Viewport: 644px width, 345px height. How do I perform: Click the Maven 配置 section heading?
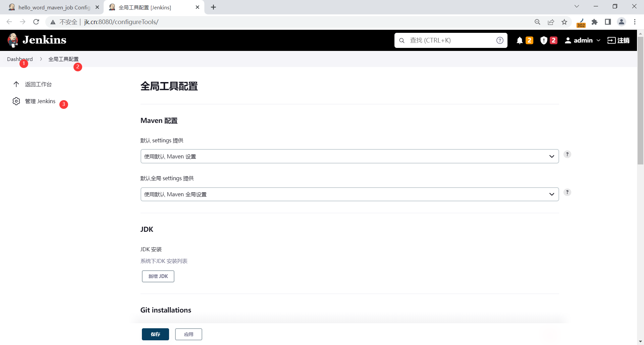159,121
